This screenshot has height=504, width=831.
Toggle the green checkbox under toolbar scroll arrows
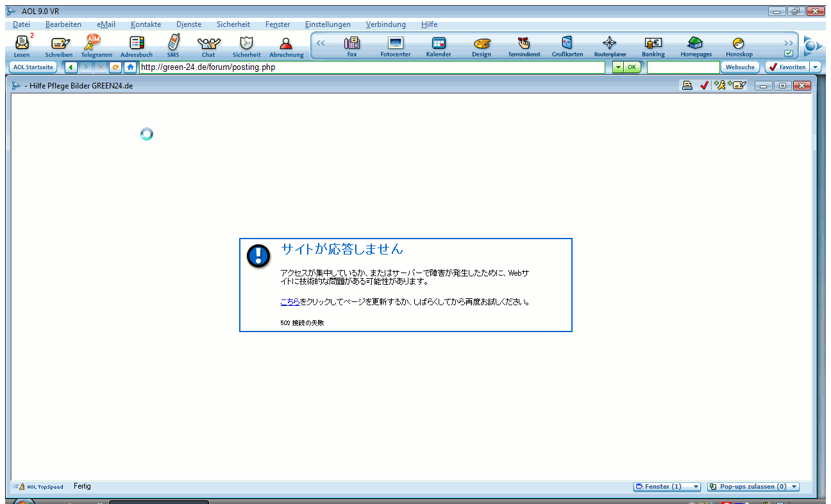click(789, 54)
